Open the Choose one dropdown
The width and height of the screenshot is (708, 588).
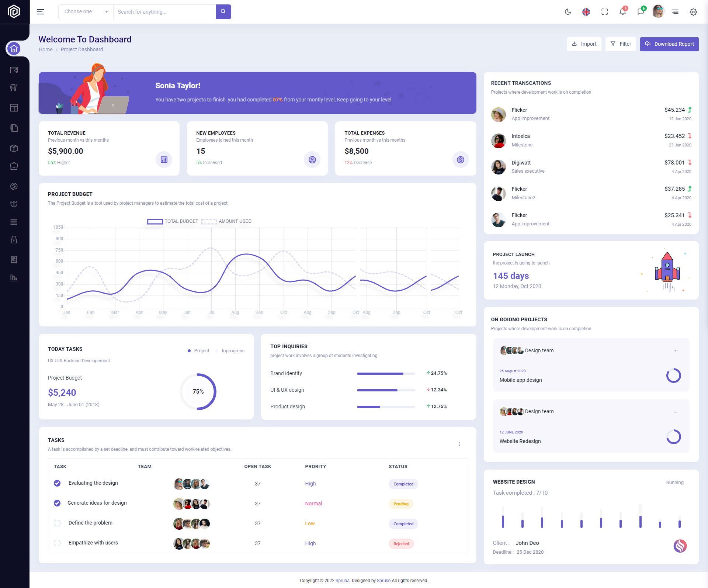pyautogui.click(x=86, y=12)
